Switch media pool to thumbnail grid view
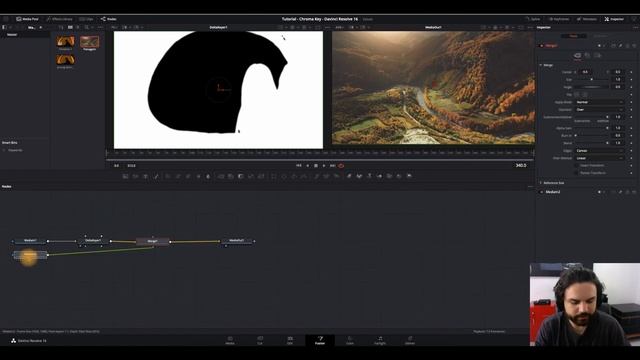The height and width of the screenshot is (360, 640). tap(70, 27)
